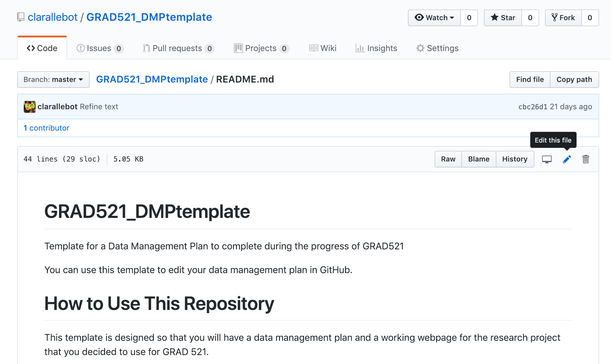Screen dimensions: 611x364
Task: Open the Wiki tab
Action: coord(323,48)
